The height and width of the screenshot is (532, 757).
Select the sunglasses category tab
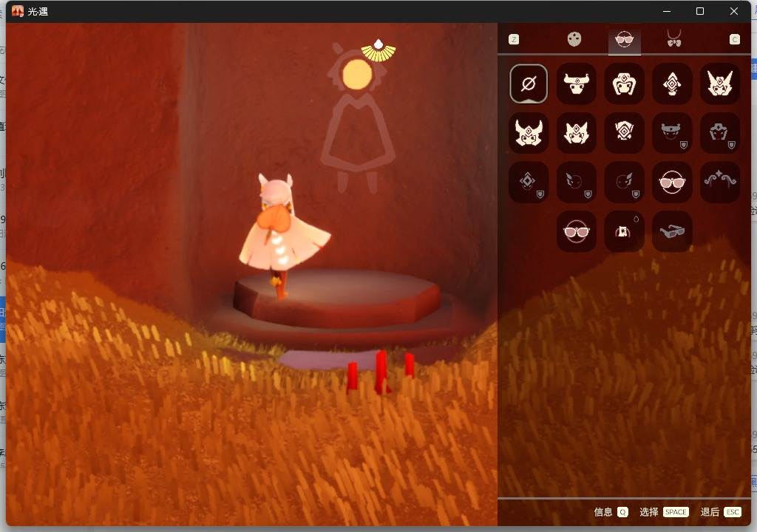coord(624,40)
